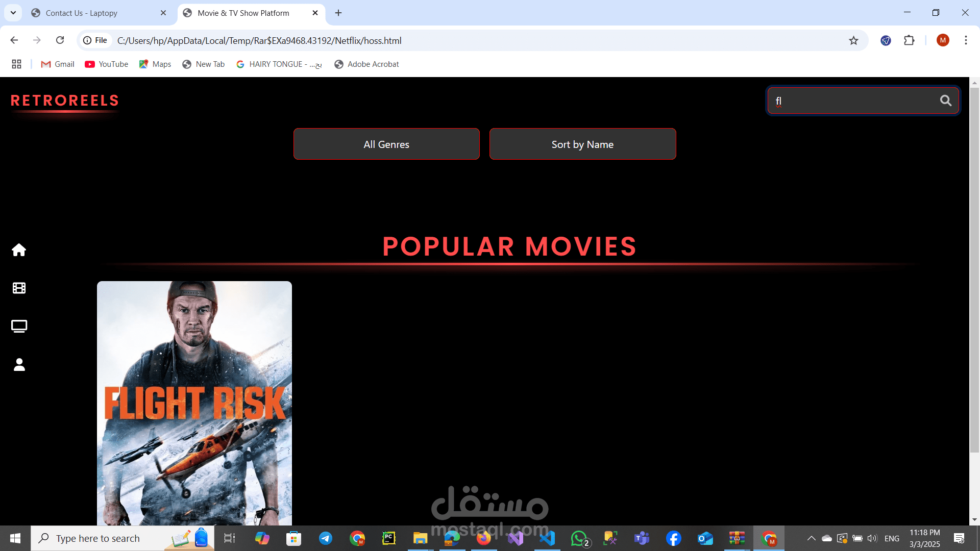Reload the current page
The width and height of the screenshot is (980, 551).
point(60,40)
